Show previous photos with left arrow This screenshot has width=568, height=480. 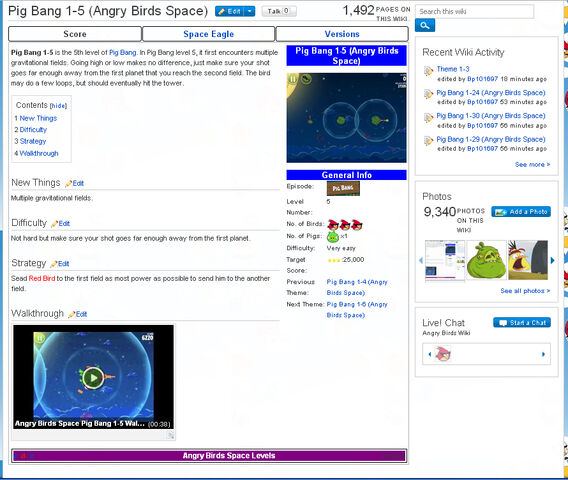tap(421, 260)
